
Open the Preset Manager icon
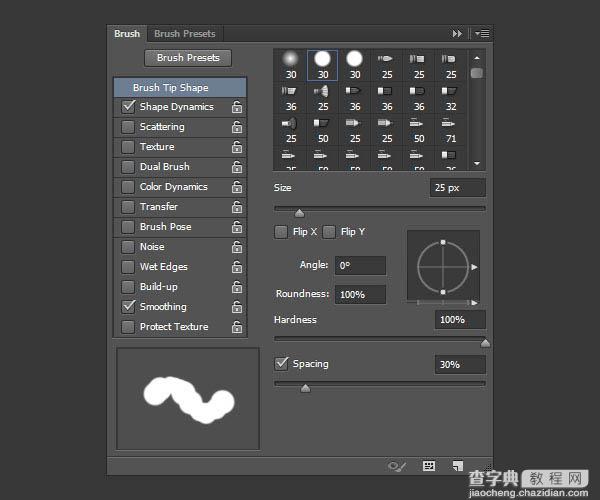(429, 466)
